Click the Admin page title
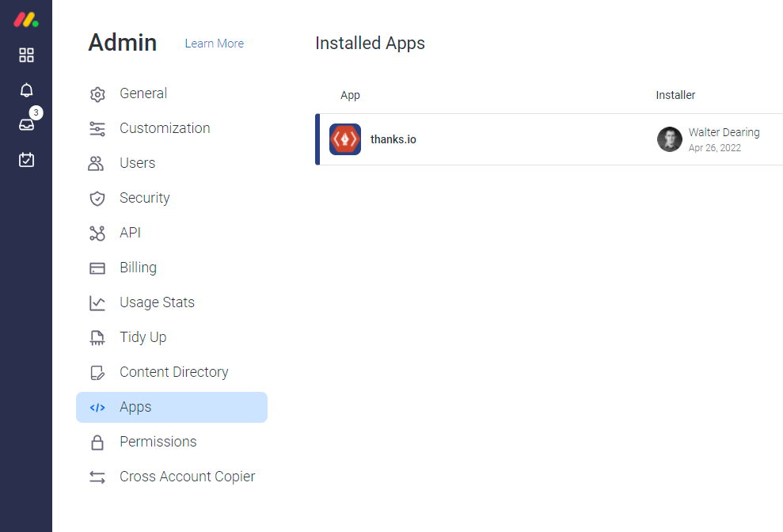The width and height of the screenshot is (783, 532). 123,43
